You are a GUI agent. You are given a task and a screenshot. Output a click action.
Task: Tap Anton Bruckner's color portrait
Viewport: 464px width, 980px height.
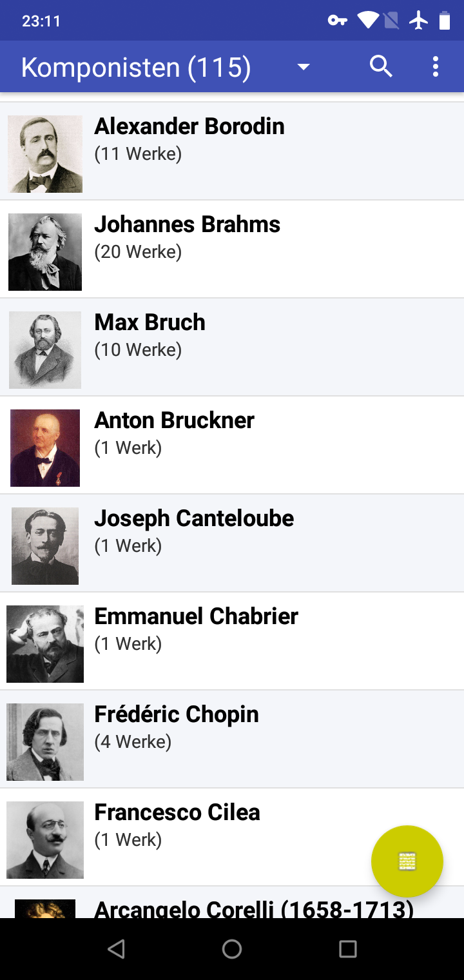point(45,448)
